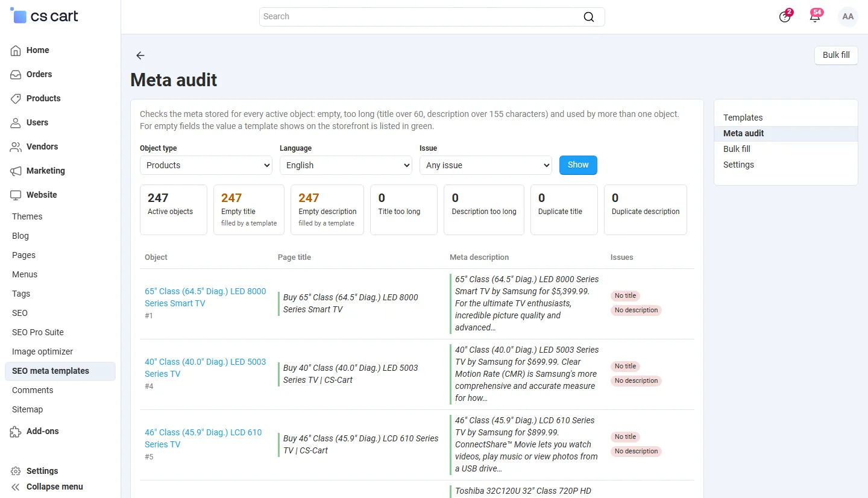Click the Website monitor icon
Viewport: 868px width, 498px height.
(16, 195)
